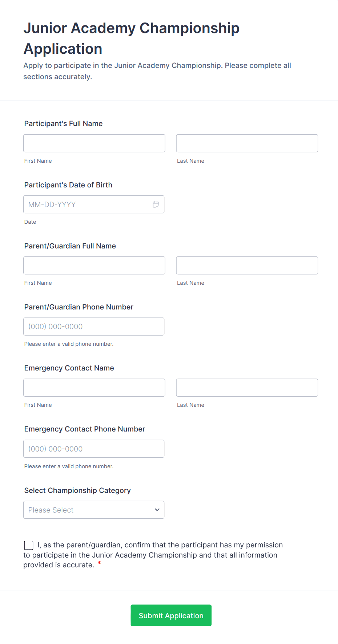Select the Parent/Guardian First Name field
The height and width of the screenshot is (644, 338).
point(94,266)
